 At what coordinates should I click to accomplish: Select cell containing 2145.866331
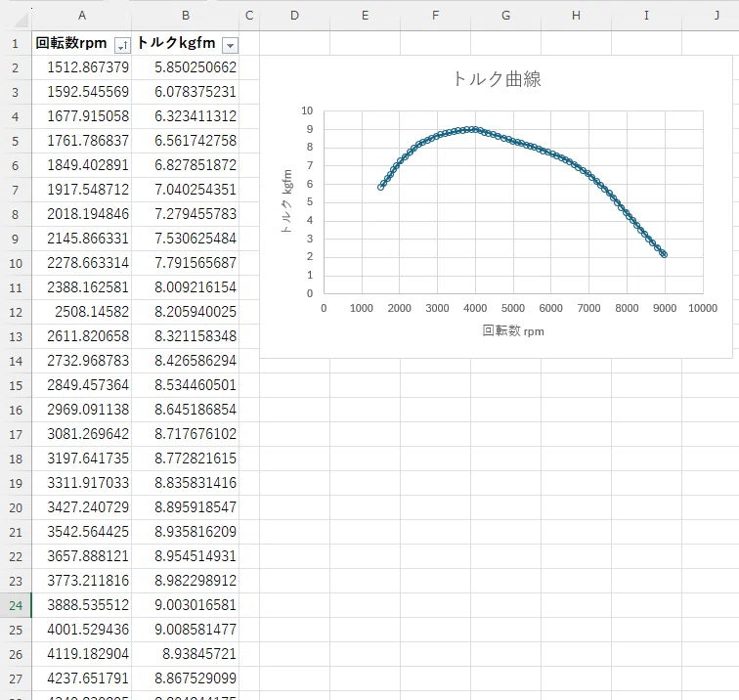pos(82,239)
